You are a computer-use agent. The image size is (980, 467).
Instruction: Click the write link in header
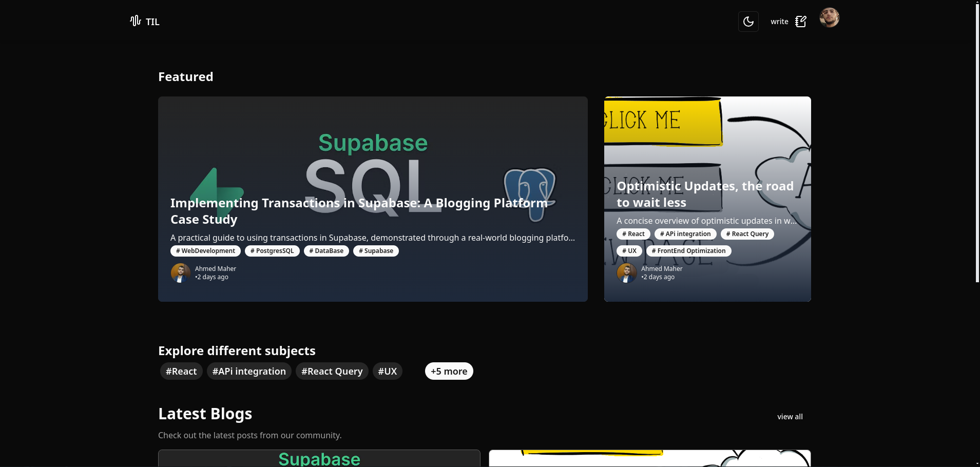tap(779, 22)
